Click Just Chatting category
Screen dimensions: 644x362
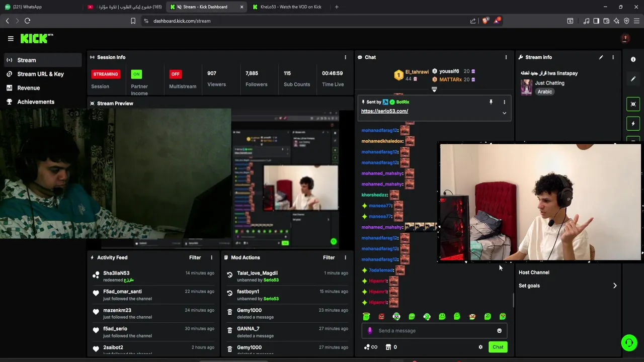coord(549,83)
